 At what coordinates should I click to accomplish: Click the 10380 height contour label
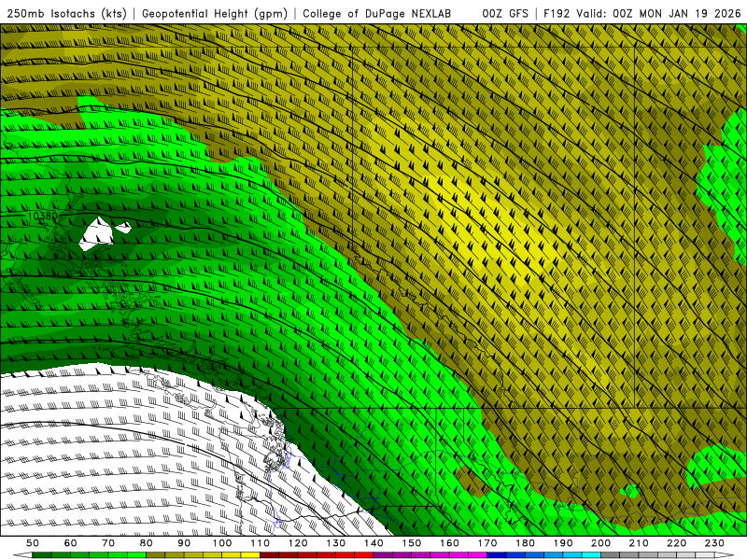coord(42,217)
